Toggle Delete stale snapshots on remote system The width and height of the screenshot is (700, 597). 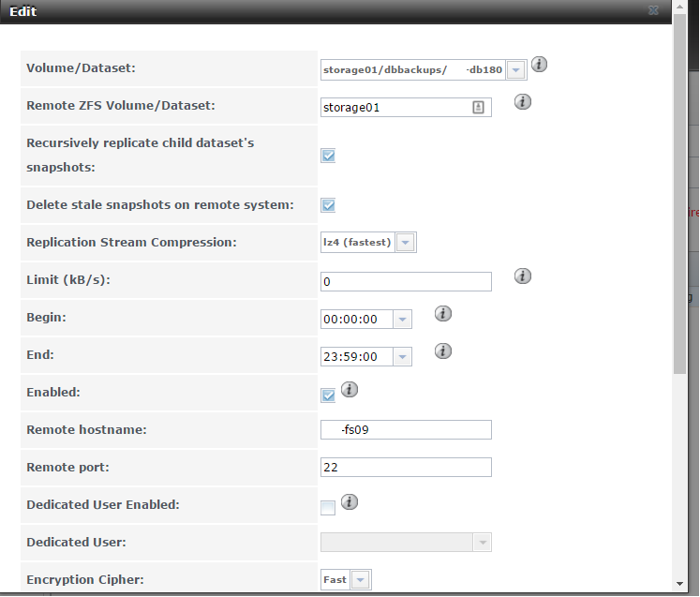[x=328, y=205]
